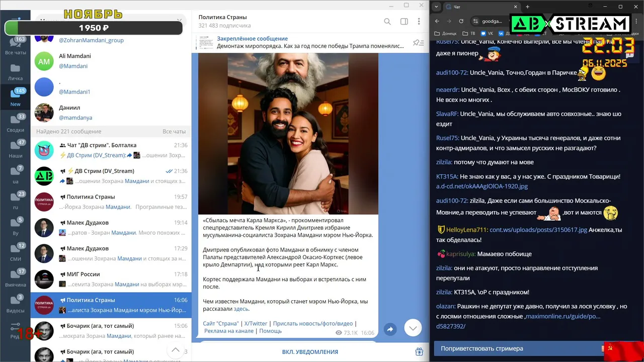
Task: Switch to the 'ua' folder
Action: [x=15, y=174]
